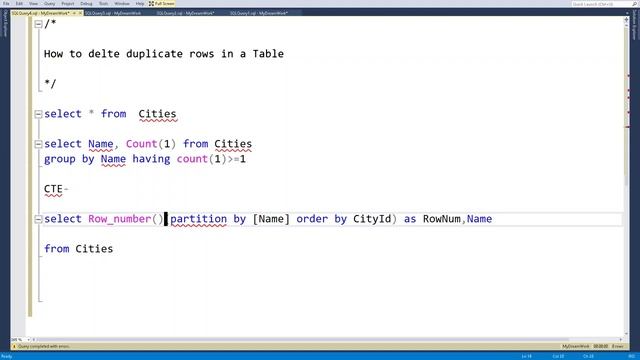This screenshot has height=360, width=640.
Task: Open the Window menu
Action: click(x=122, y=4)
